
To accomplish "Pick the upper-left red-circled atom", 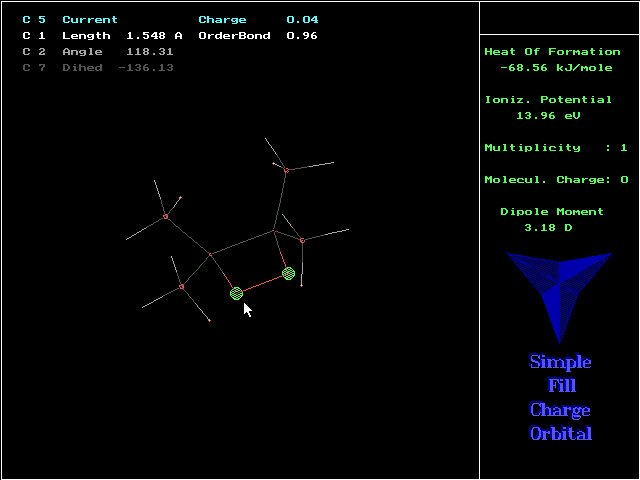I will tap(165, 216).
